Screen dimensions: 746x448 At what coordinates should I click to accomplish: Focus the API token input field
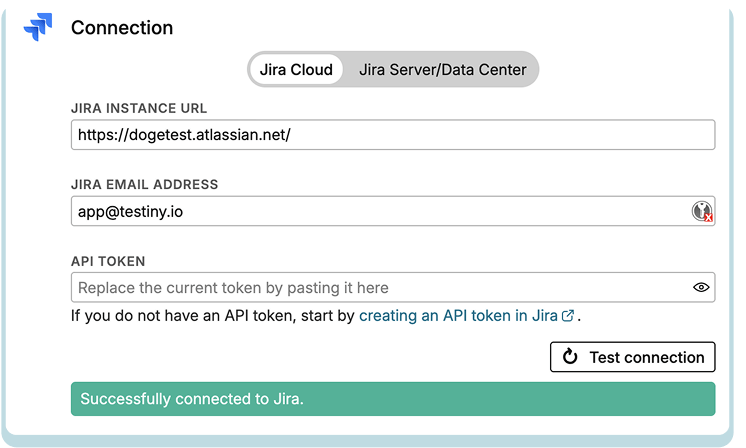[393, 287]
